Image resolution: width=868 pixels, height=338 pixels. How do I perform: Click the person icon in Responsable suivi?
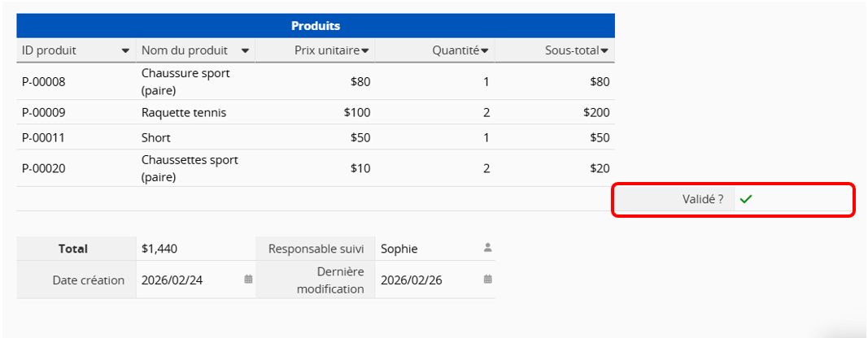[488, 248]
